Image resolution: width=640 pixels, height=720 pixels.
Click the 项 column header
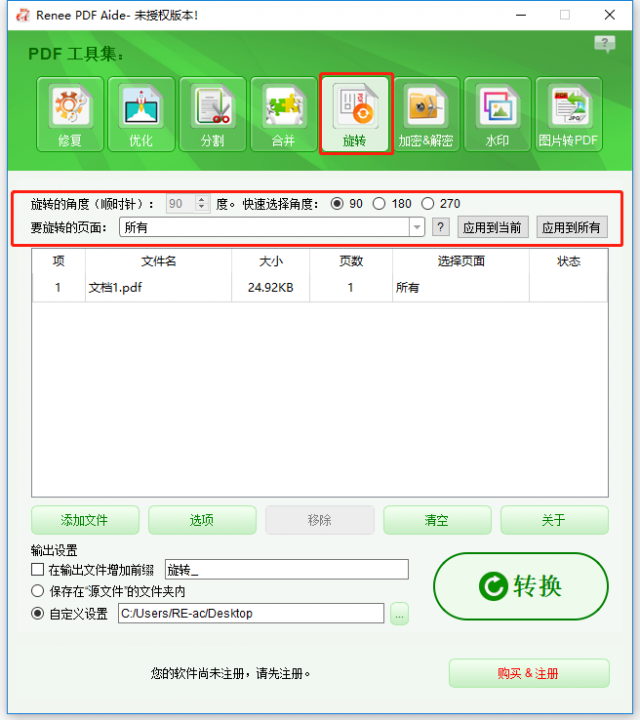coord(59,261)
